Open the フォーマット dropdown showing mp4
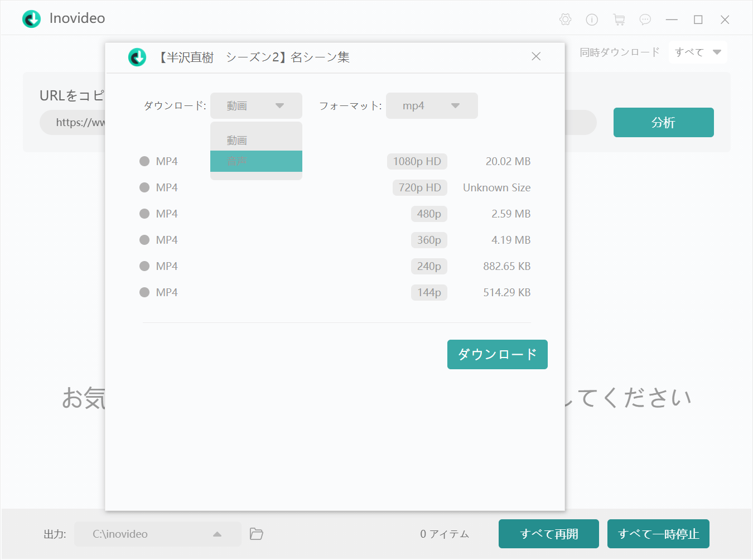 [432, 105]
